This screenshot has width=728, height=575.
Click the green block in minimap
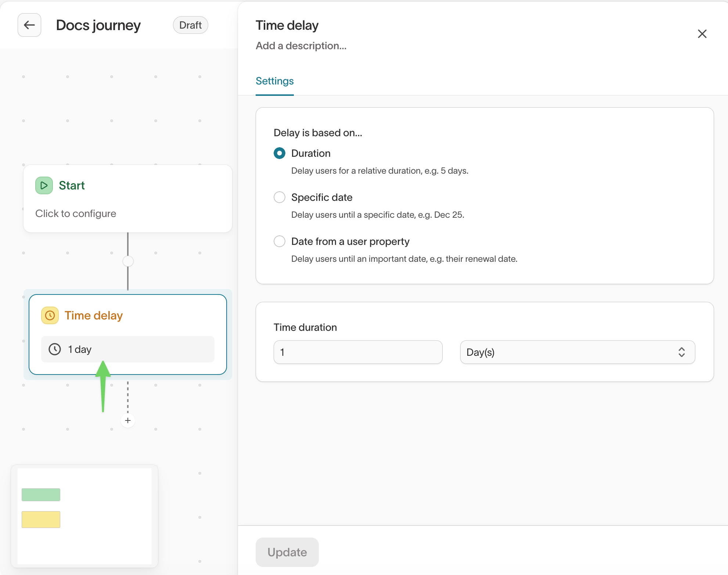pyautogui.click(x=41, y=495)
